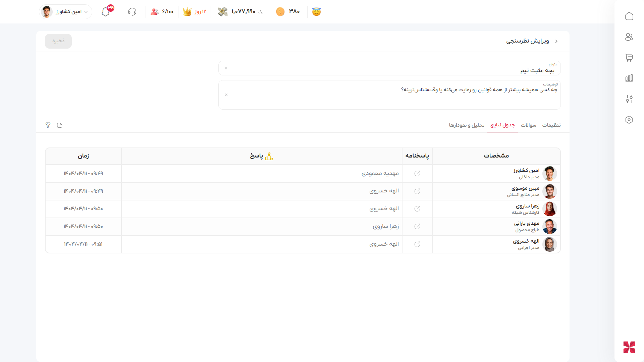Click the زمان column header
The width and height of the screenshot is (644, 362).
point(84,156)
